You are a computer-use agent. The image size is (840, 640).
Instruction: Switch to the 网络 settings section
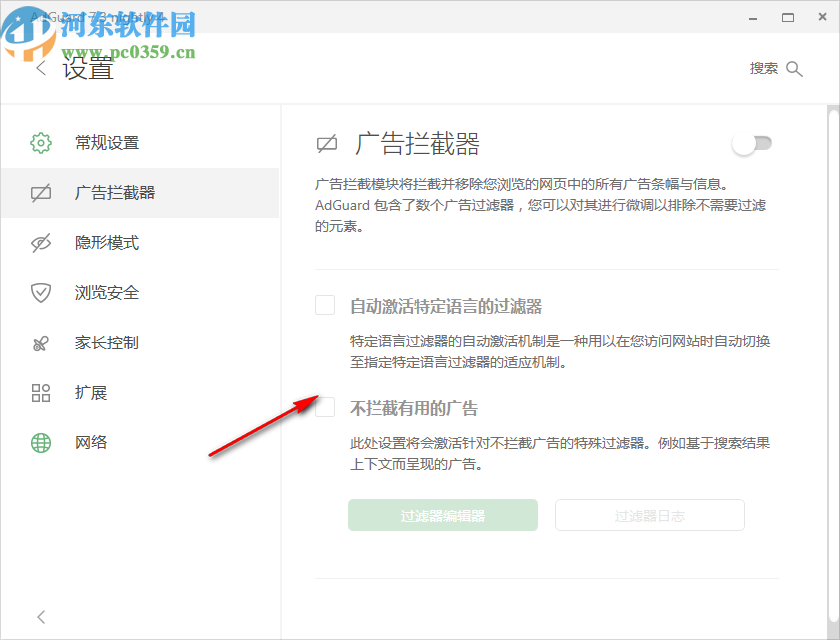tap(91, 442)
